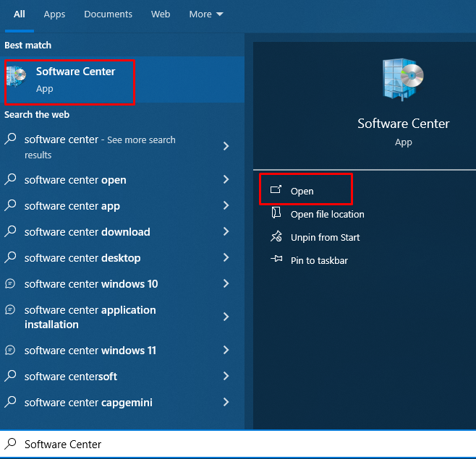Select 'software center open' suggestion

(122, 180)
